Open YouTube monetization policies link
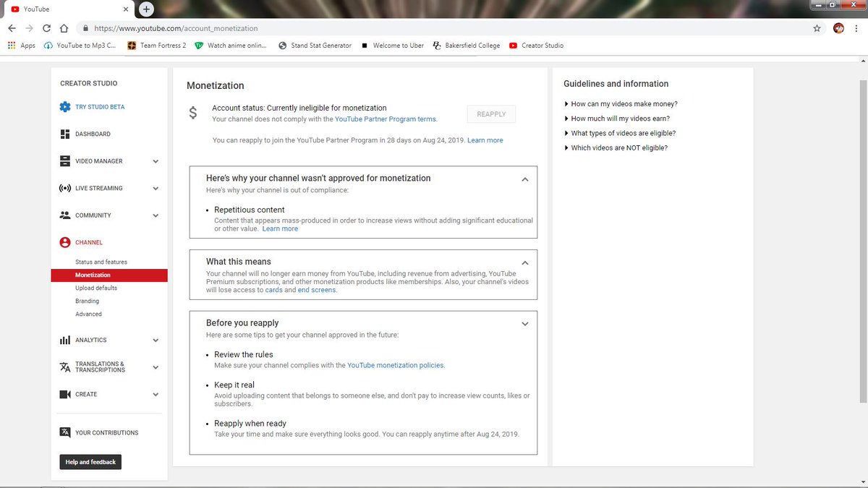Screen dimensions: 868x488 tap(396, 366)
